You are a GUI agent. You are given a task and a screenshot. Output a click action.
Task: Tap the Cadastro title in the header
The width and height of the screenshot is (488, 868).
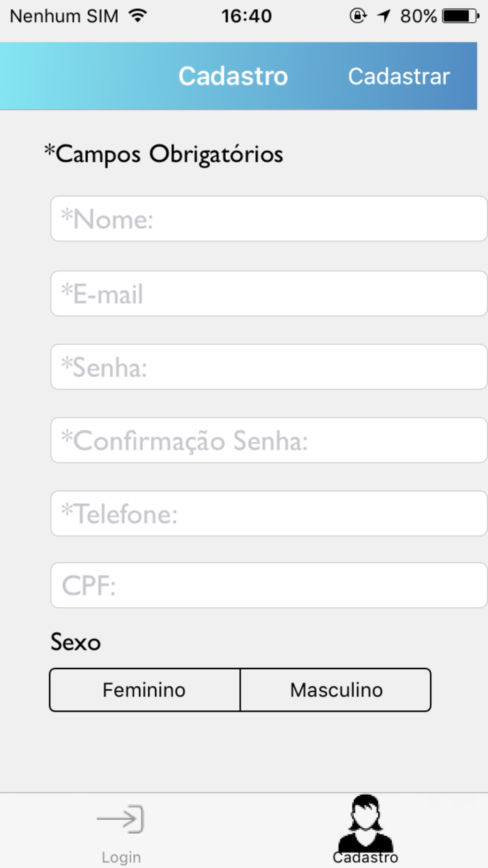pos(233,76)
